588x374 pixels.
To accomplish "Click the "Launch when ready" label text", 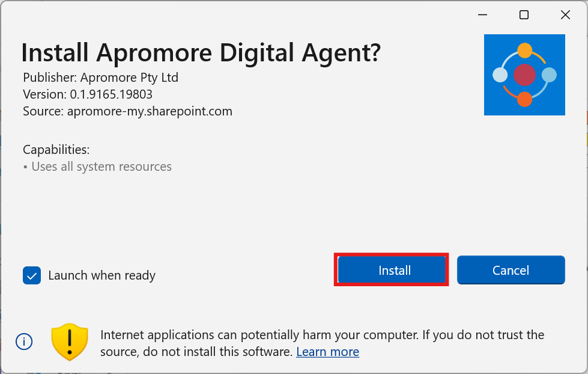I will click(102, 275).
